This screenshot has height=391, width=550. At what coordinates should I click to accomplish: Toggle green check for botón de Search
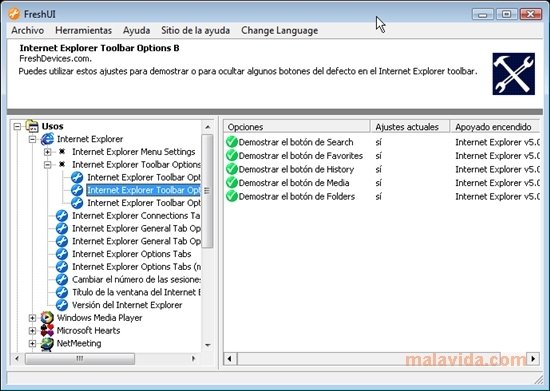[x=232, y=142]
